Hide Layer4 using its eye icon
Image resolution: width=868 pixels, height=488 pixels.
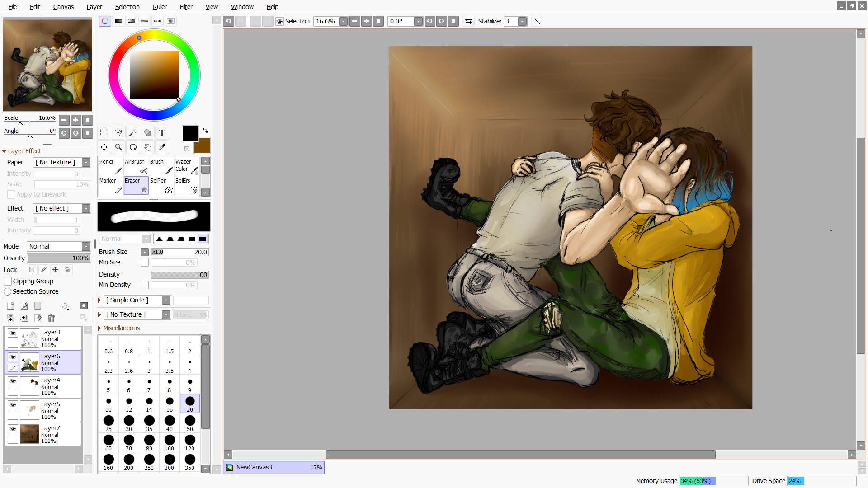pyautogui.click(x=13, y=381)
